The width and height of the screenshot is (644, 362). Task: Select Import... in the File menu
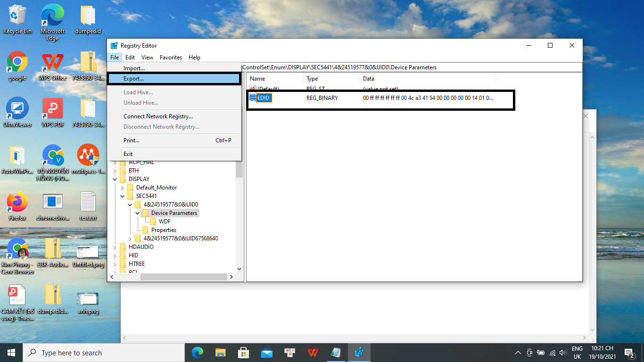coord(134,68)
